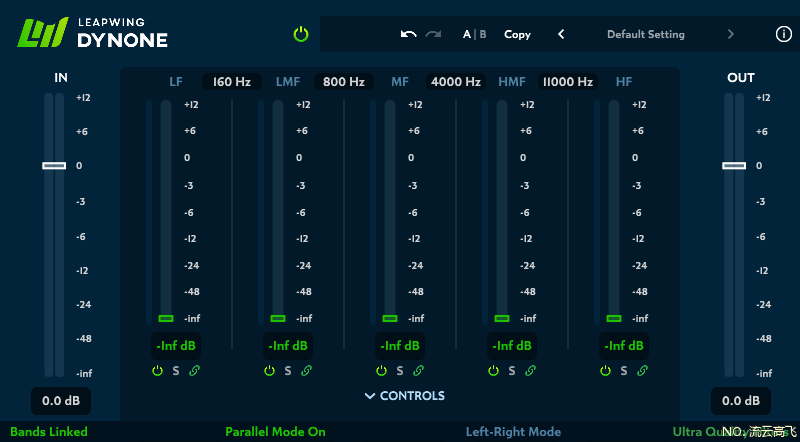Toggle HMF band link icon
The height and width of the screenshot is (442, 800).
click(530, 371)
